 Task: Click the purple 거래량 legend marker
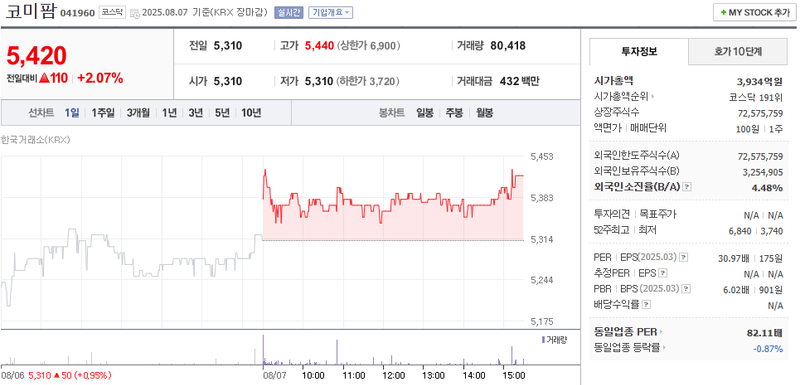(x=543, y=339)
